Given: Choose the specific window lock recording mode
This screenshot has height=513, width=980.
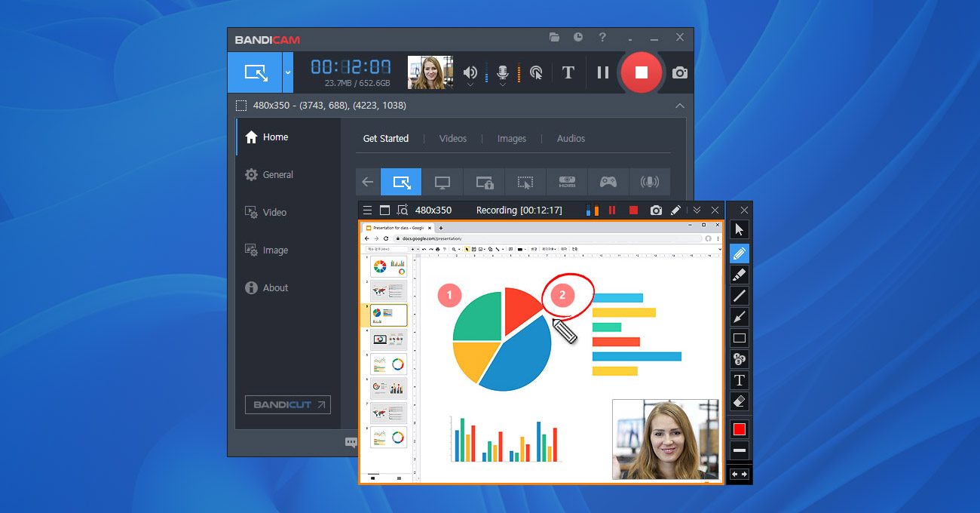Looking at the screenshot, I should (484, 182).
